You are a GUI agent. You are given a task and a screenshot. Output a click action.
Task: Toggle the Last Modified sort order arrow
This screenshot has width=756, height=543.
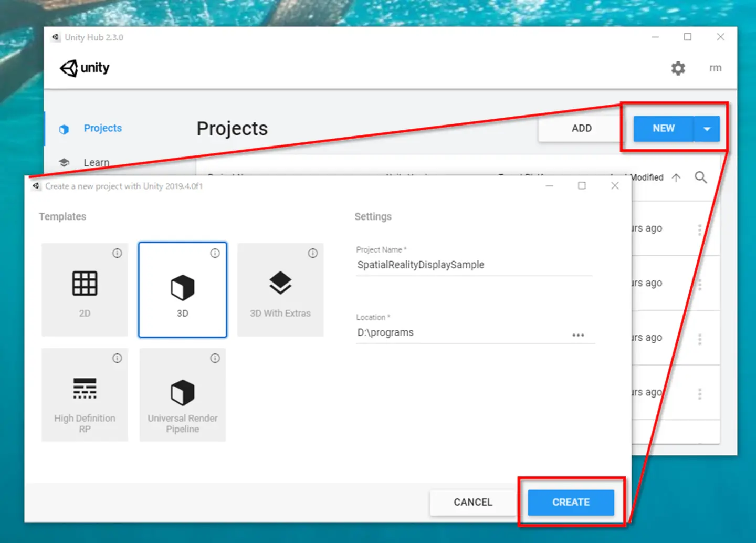(676, 177)
